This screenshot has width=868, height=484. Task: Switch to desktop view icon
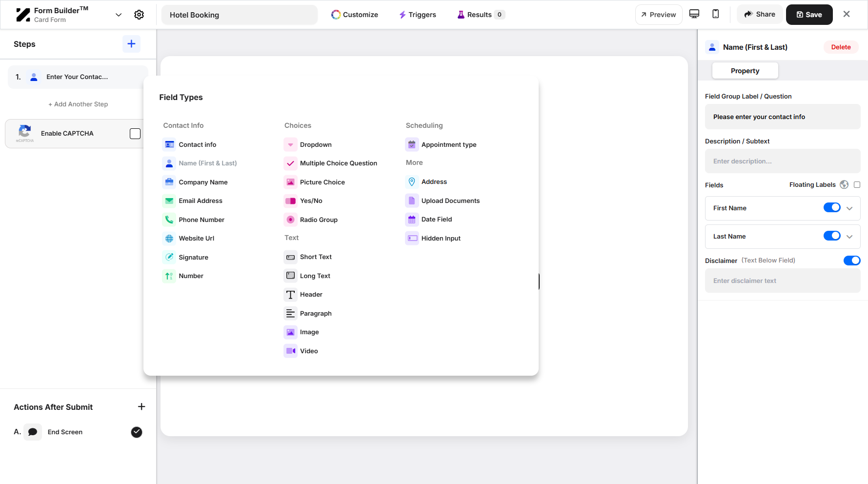(694, 14)
